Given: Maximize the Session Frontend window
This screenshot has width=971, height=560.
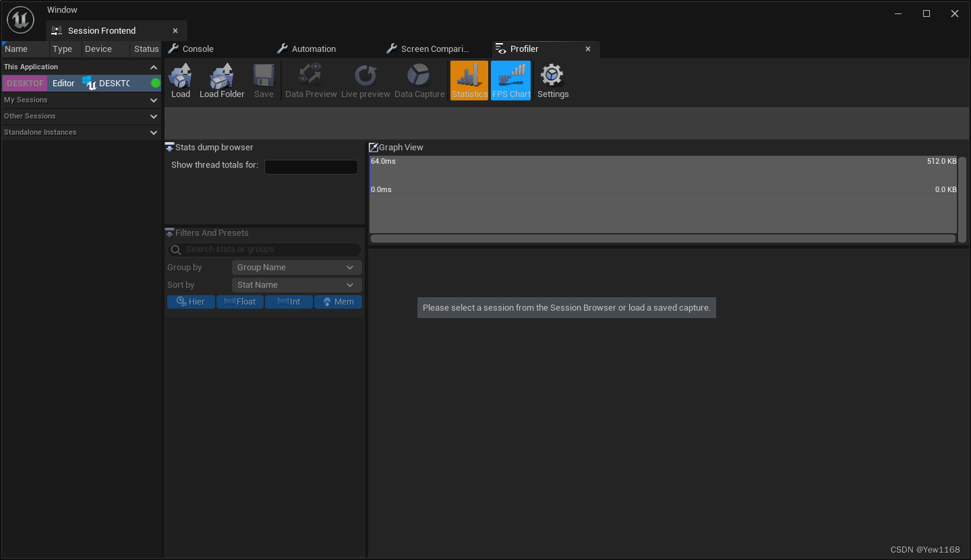Looking at the screenshot, I should click(x=926, y=13).
